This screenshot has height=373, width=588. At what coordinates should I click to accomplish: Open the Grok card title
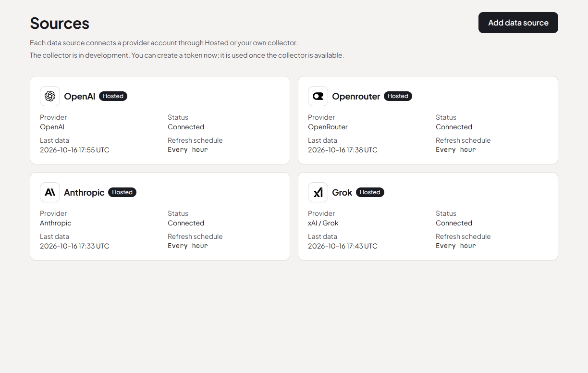click(x=342, y=192)
